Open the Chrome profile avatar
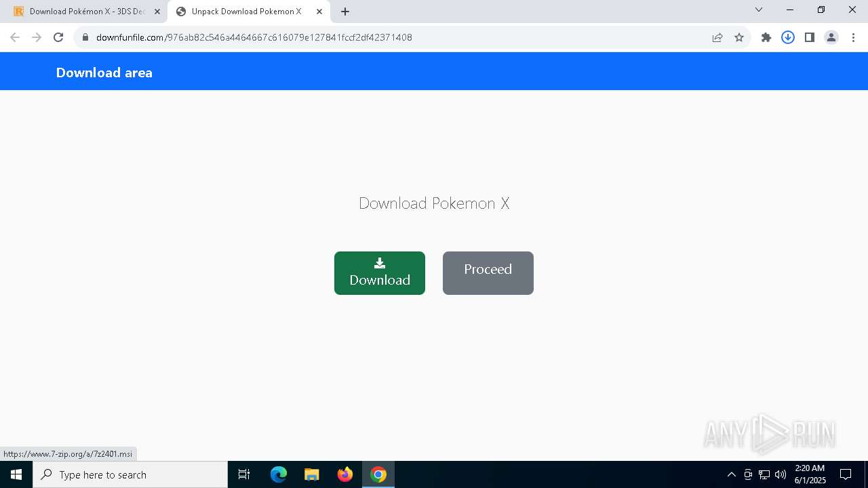 coord(831,37)
